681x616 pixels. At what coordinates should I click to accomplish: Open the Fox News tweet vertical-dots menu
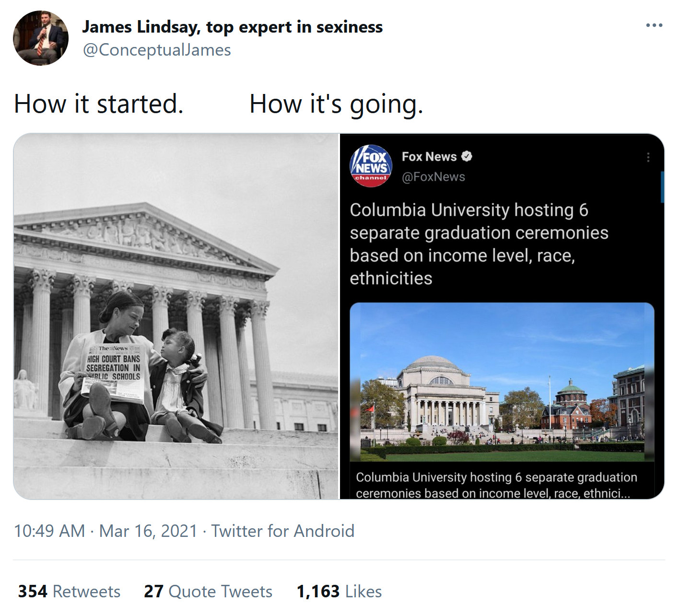(x=648, y=157)
